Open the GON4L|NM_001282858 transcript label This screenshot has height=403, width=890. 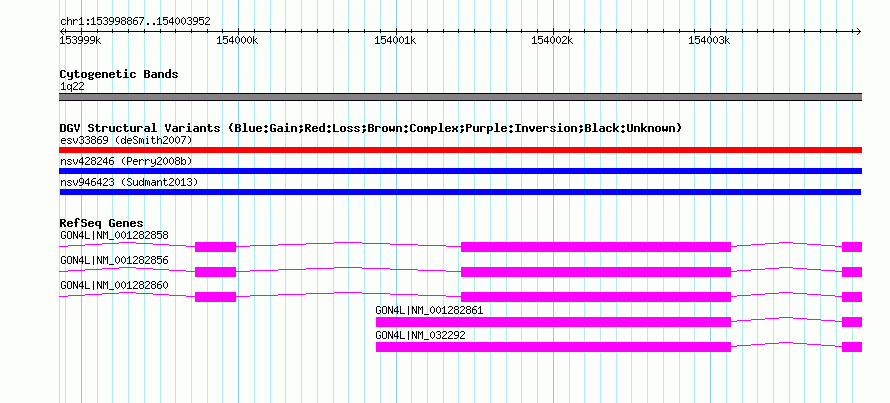point(114,235)
